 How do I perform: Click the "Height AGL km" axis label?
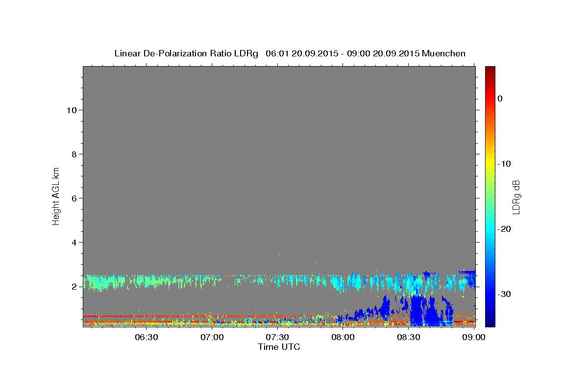pyautogui.click(x=56, y=196)
